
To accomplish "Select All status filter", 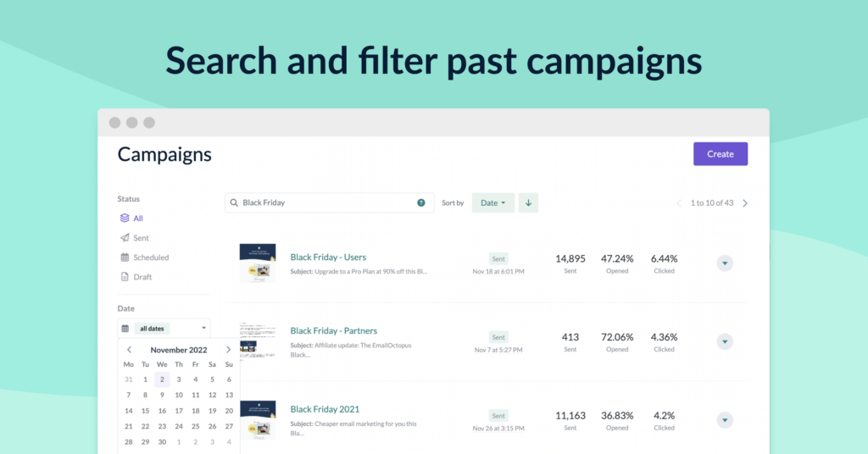I will pos(137,219).
